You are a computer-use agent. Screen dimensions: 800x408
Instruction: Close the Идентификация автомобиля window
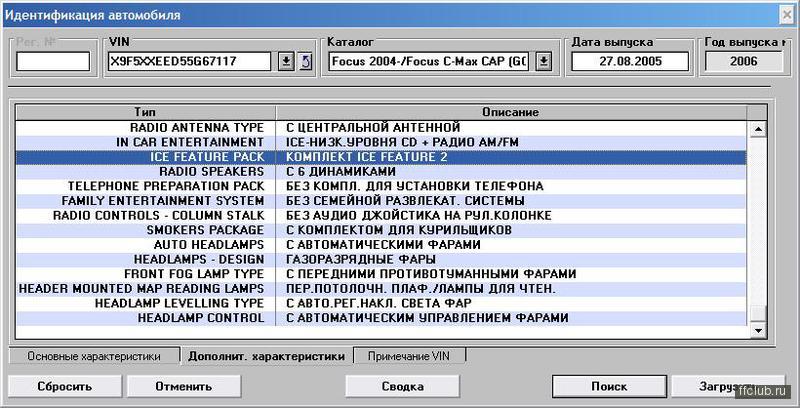788,15
